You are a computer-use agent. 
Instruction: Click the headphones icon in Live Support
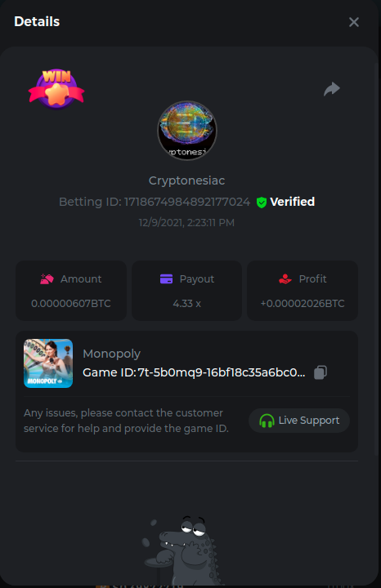click(x=267, y=421)
